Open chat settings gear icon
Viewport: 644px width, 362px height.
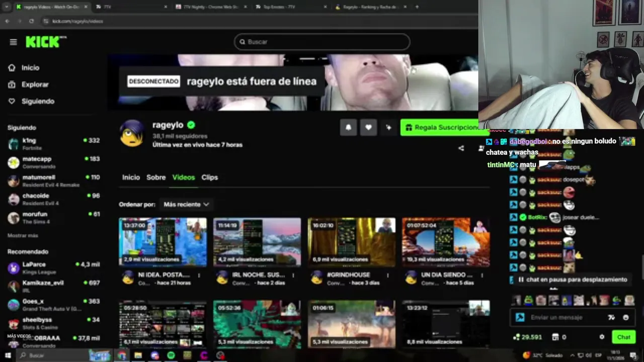pos(602,337)
